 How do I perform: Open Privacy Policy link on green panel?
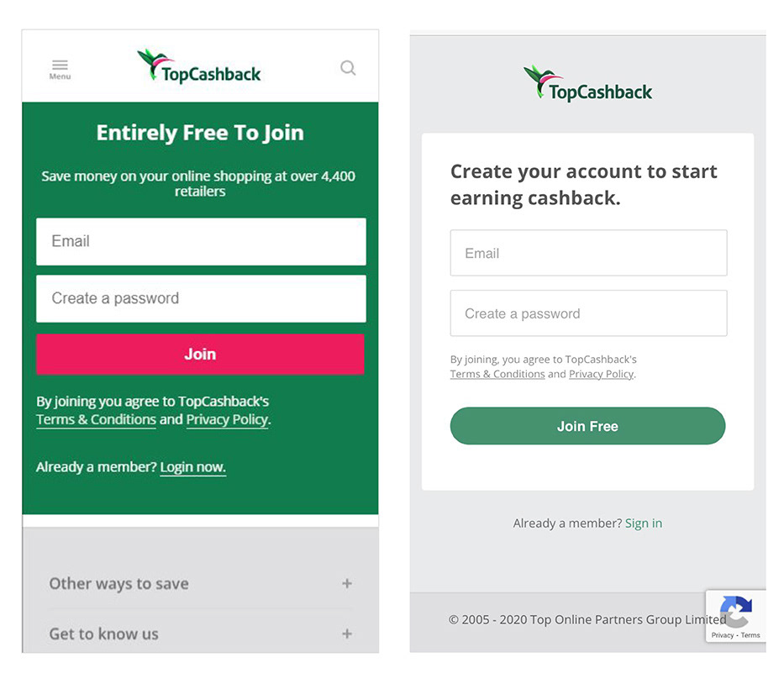(228, 419)
